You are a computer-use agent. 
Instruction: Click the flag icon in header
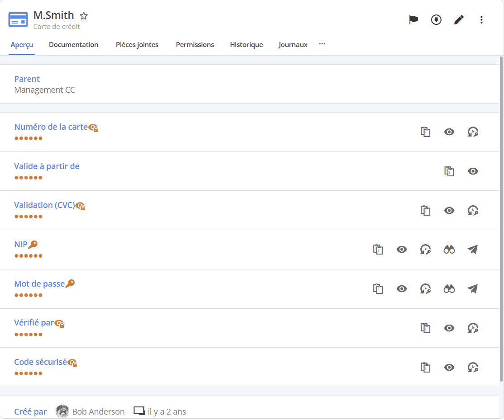point(414,20)
